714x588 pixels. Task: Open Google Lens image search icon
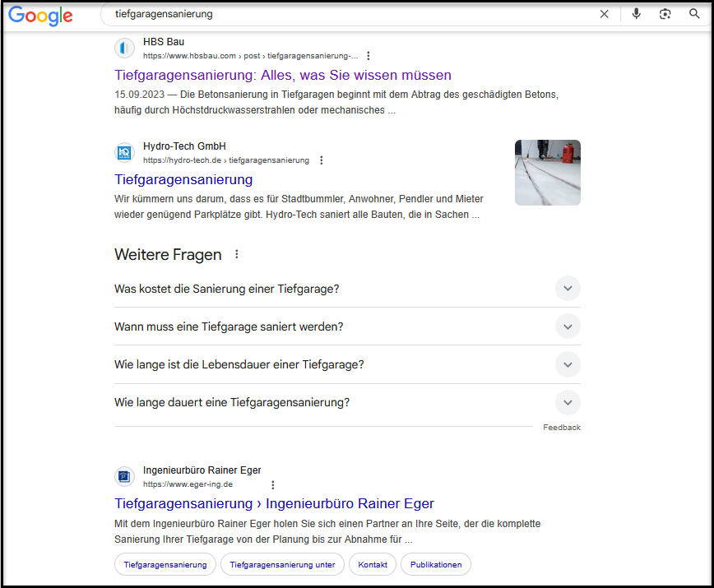coord(665,14)
